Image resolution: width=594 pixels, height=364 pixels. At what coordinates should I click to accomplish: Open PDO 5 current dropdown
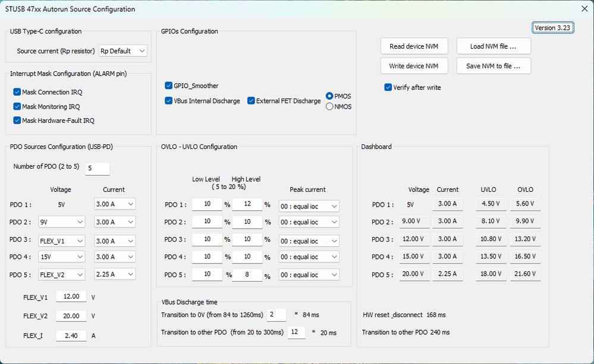coord(115,274)
